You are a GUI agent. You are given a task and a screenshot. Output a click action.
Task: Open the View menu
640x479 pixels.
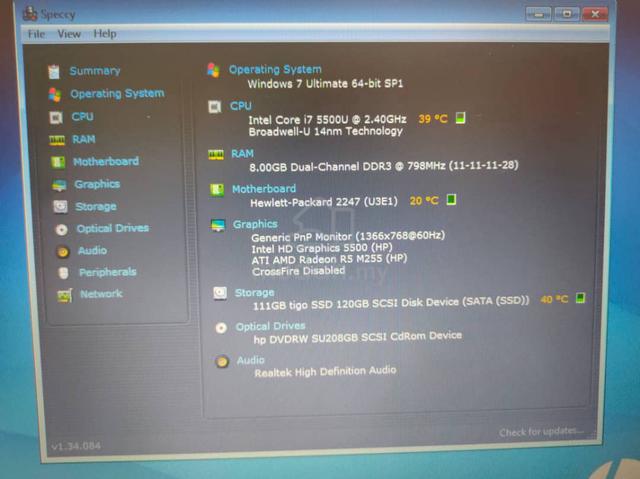(69, 34)
